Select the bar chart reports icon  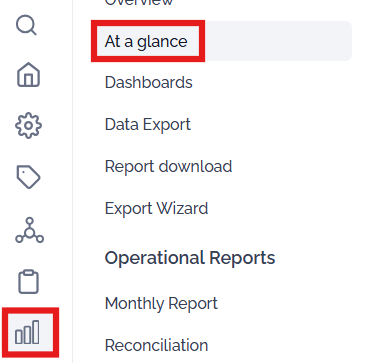[27, 332]
